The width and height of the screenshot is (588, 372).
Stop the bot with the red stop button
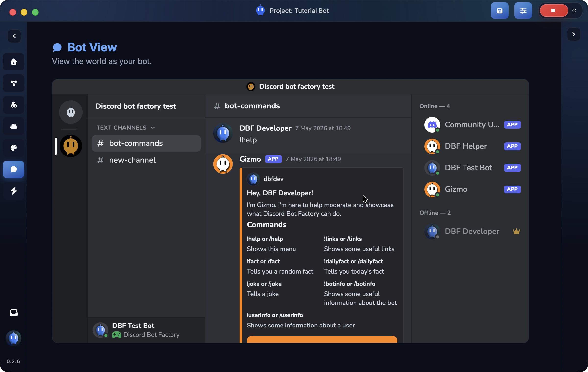[x=554, y=11]
